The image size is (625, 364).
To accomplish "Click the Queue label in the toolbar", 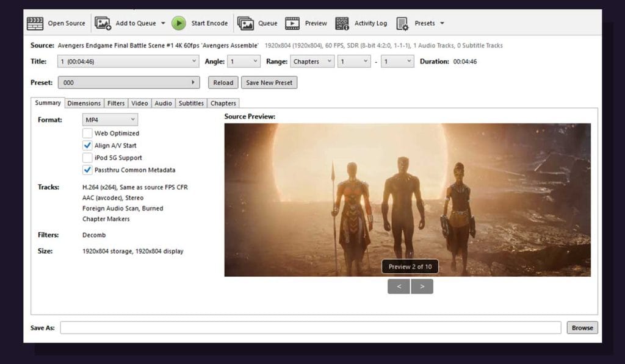I will click(267, 24).
